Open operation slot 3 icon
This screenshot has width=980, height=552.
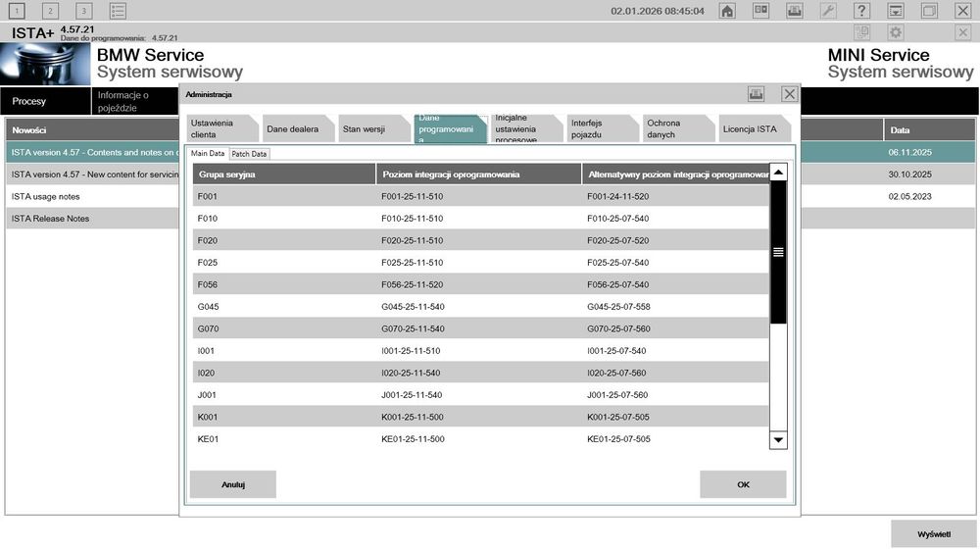click(83, 11)
